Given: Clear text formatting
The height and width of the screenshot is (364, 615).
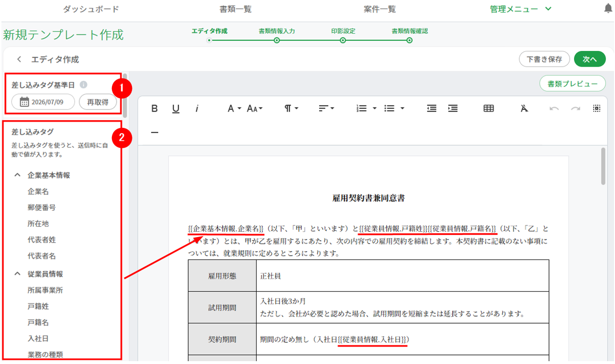Looking at the screenshot, I should (x=524, y=108).
